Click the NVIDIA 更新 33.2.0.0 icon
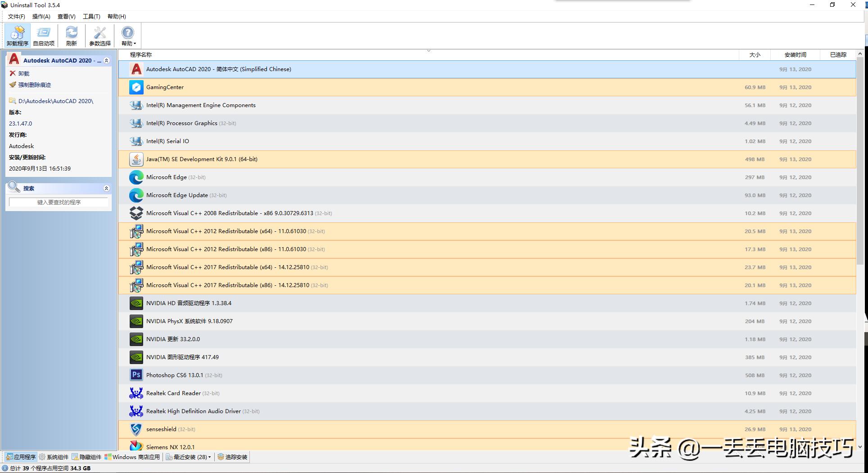The width and height of the screenshot is (868, 473). tap(136, 339)
